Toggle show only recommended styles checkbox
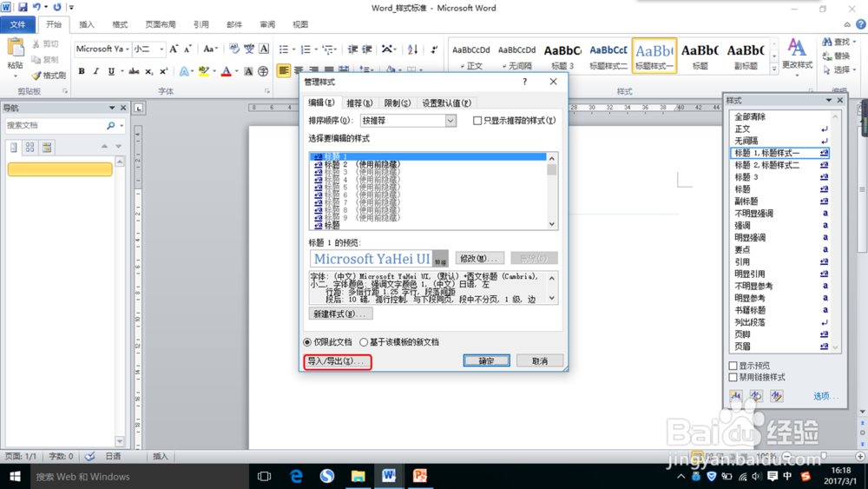The height and width of the screenshot is (489, 868). point(477,121)
